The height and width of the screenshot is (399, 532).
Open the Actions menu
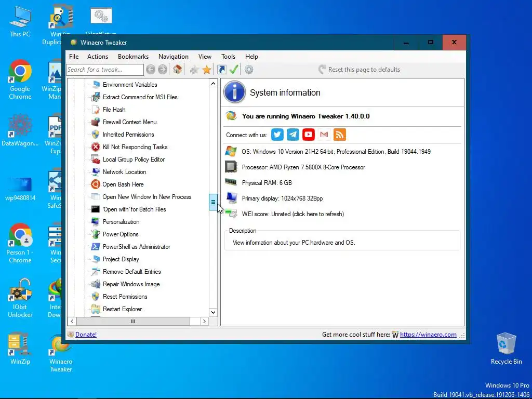click(x=98, y=57)
